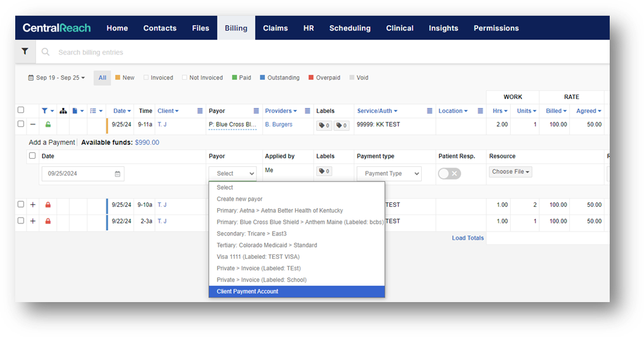Open provider B. Burgers link
The image size is (644, 337).
(x=279, y=124)
